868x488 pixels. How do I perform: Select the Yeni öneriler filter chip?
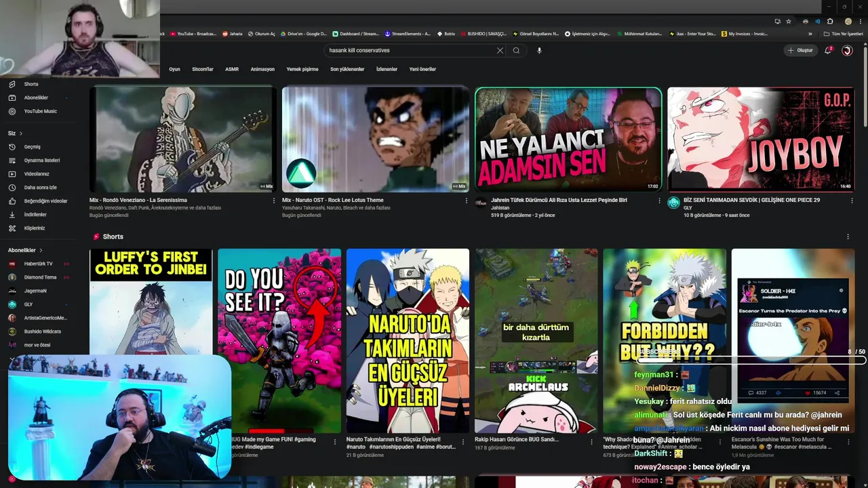[x=422, y=69]
